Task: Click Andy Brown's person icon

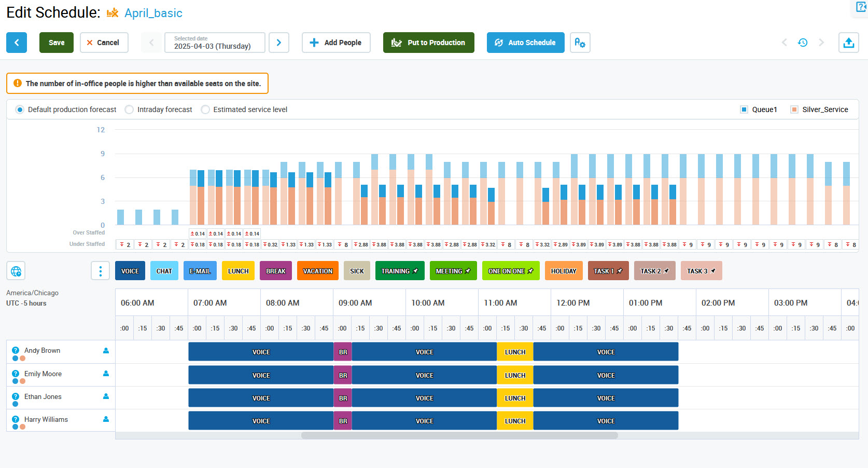Action: (x=106, y=351)
